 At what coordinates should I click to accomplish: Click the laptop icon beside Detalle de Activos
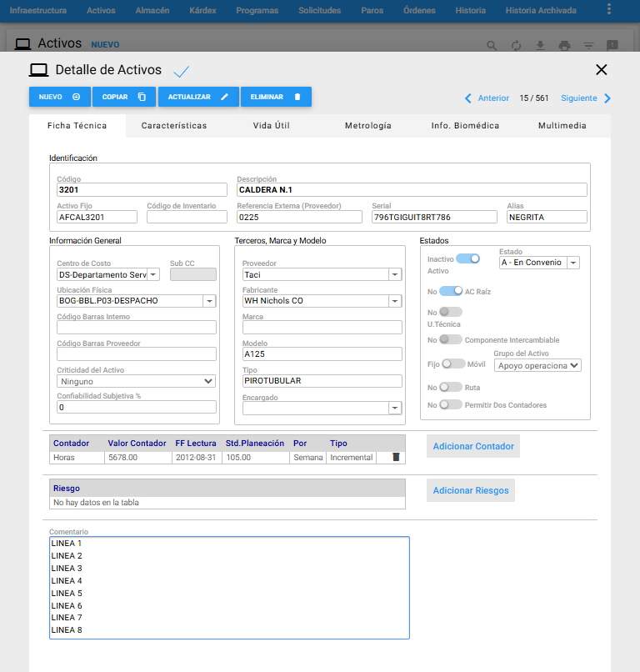(x=38, y=70)
